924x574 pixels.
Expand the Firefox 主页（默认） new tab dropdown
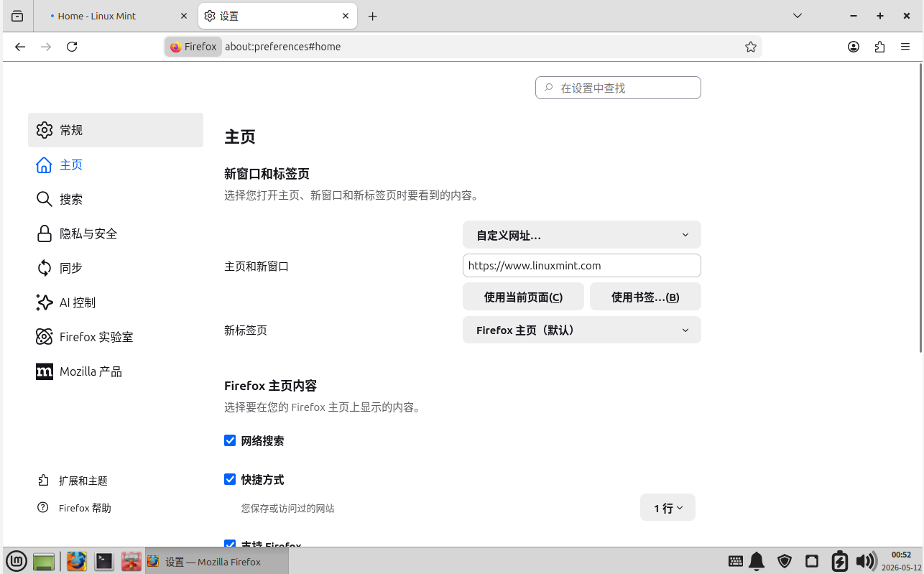point(582,330)
